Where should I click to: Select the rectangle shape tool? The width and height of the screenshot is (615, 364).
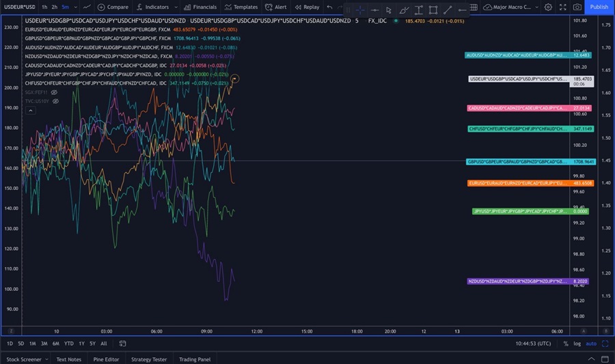click(433, 10)
